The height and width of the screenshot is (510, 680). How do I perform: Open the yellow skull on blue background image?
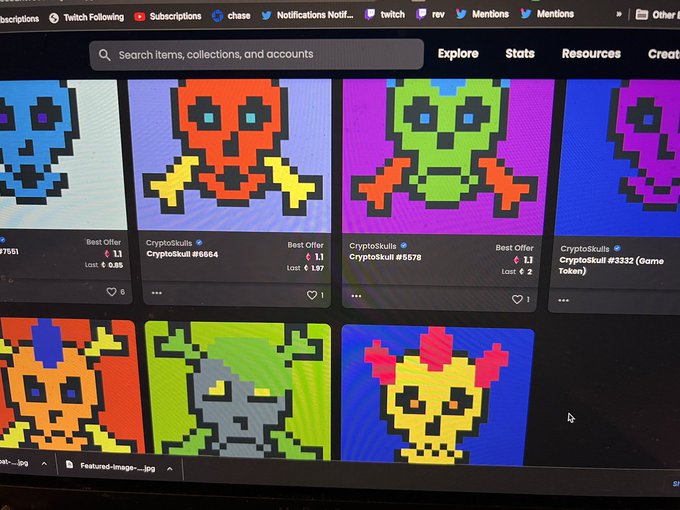tap(437, 396)
